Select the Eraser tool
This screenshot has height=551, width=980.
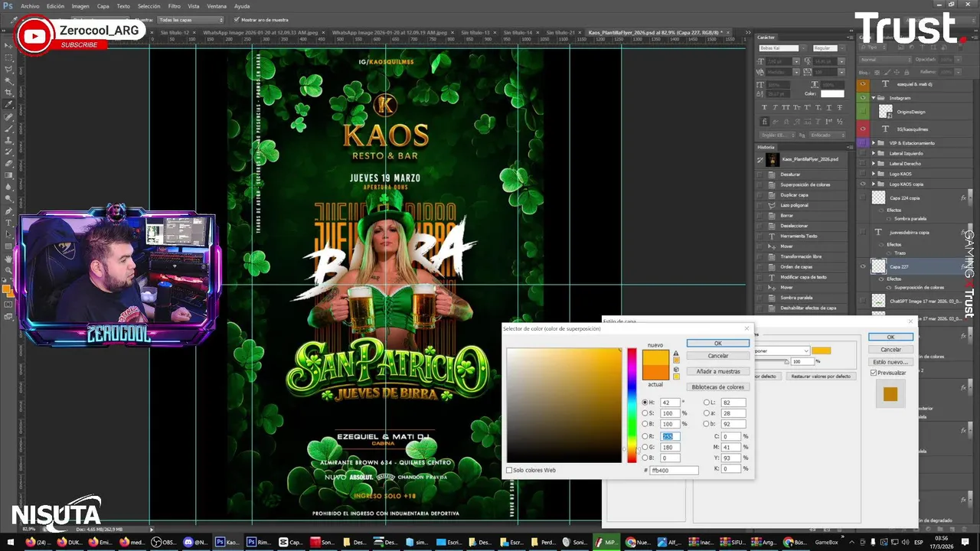[x=8, y=163]
